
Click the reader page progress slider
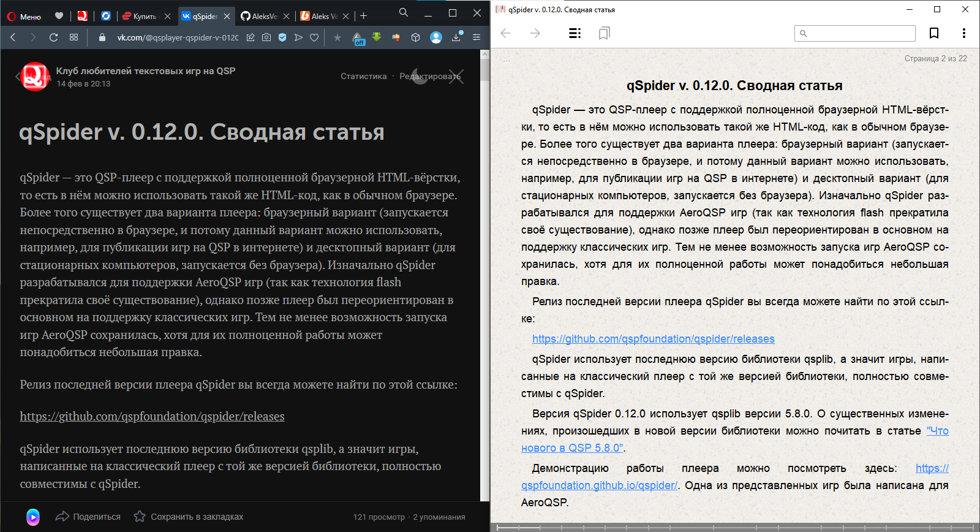pyautogui.click(x=735, y=527)
